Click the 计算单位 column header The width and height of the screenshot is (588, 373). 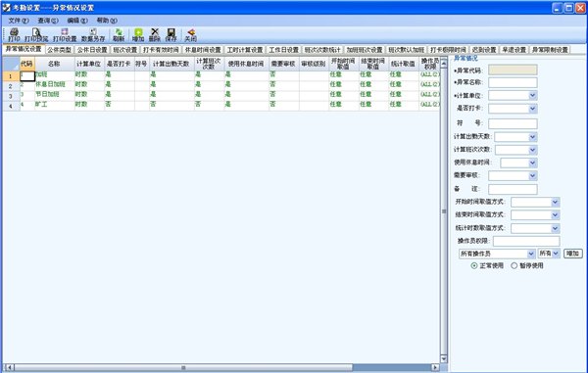[89, 64]
